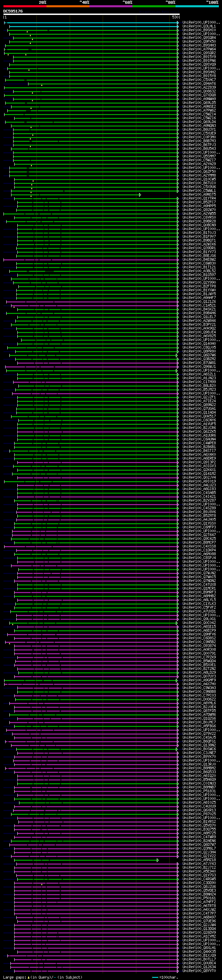Click the white query ruler bar 1–530

point(92,14)
